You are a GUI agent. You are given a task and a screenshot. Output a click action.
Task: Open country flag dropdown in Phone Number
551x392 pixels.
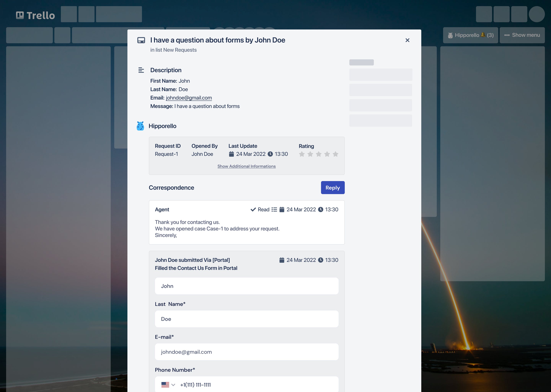pyautogui.click(x=168, y=385)
